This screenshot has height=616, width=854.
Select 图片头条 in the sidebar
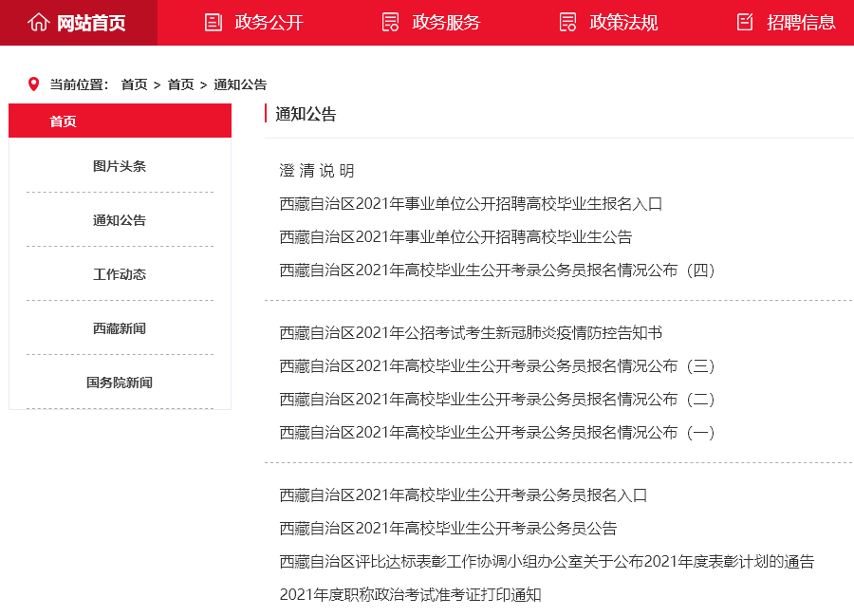click(120, 165)
